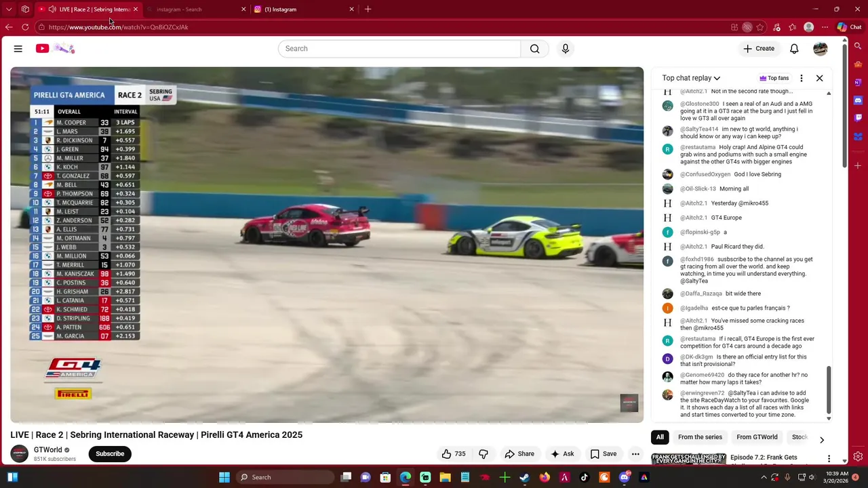This screenshot has height=488, width=868.
Task: Click the Create button
Action: click(x=758, y=49)
